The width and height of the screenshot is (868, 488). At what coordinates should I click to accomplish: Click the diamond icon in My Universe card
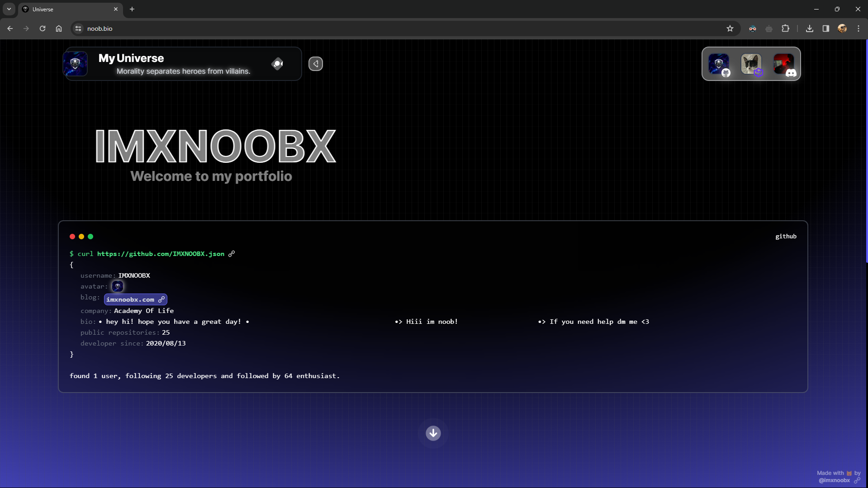(277, 64)
